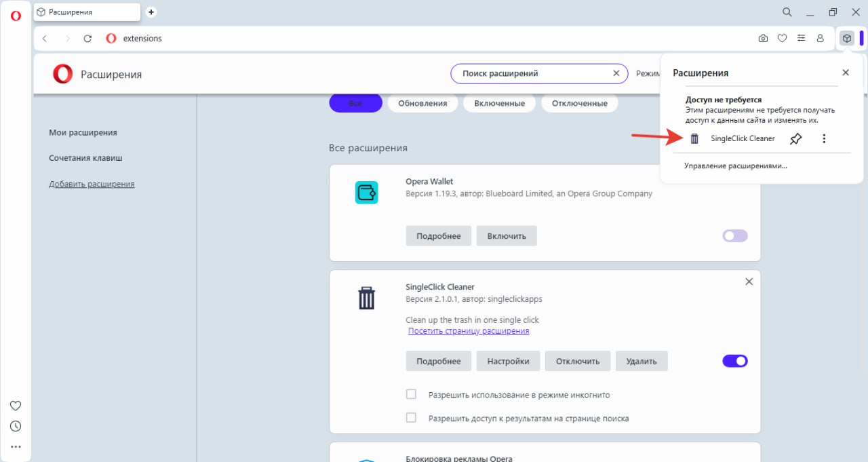The width and height of the screenshot is (868, 462).
Task: Click the Opera Wallet extension icon
Action: coord(366,193)
